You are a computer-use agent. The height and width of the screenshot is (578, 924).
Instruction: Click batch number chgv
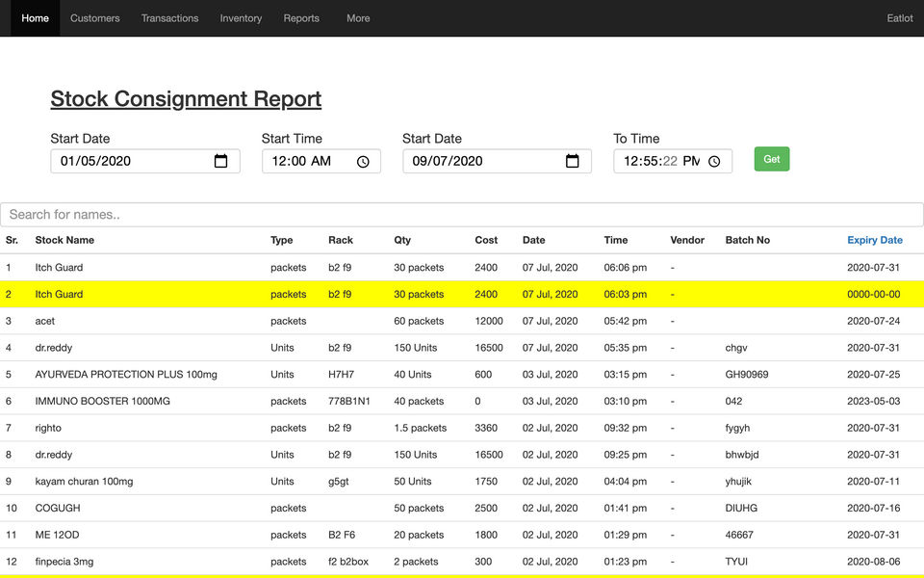pyautogui.click(x=736, y=348)
